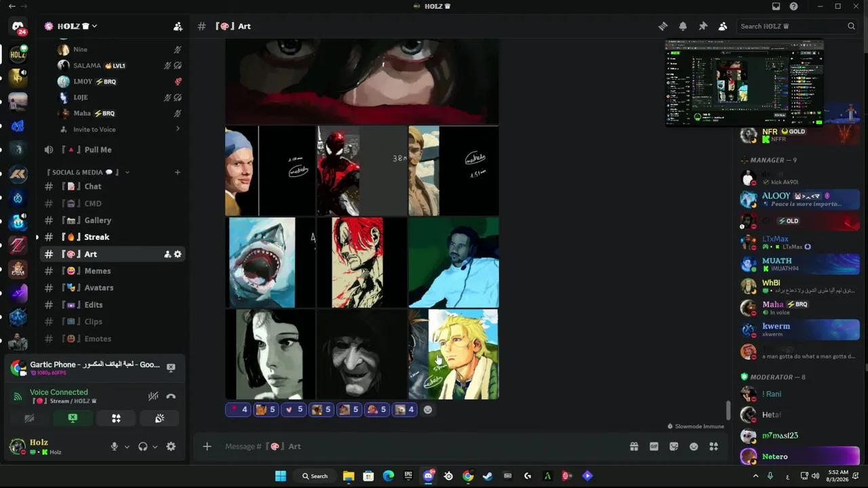Expand the Invite to Voice chevron
868x488 pixels.
pyautogui.click(x=178, y=129)
